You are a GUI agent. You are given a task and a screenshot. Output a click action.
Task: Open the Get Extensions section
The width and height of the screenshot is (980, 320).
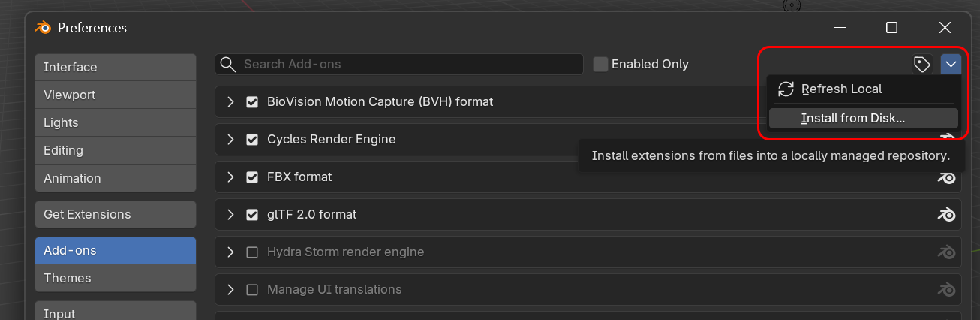115,215
